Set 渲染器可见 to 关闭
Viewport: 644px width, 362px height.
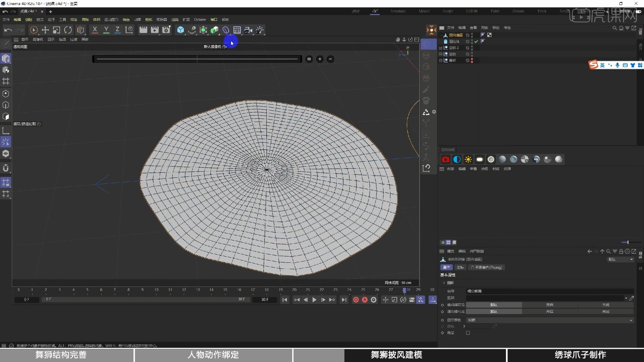(605, 312)
